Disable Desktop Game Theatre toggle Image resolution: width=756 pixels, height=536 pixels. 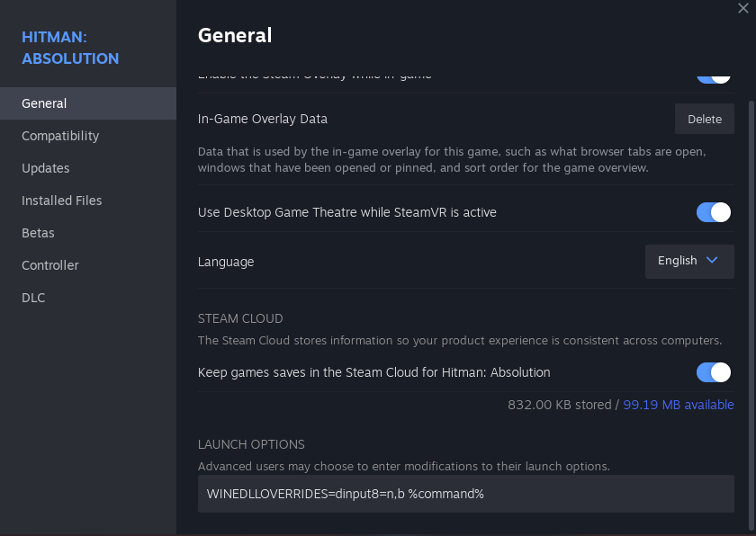pos(714,212)
